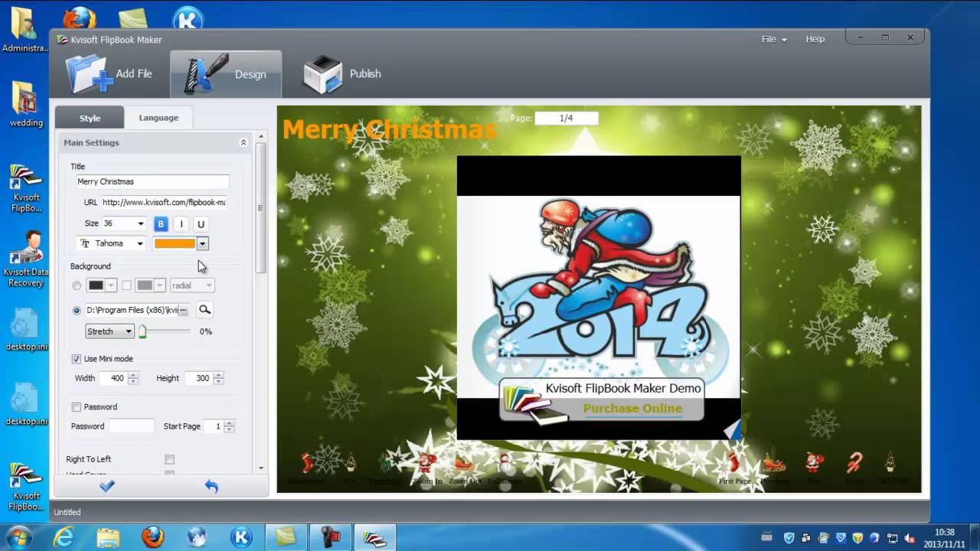Click the settings panel vertical scrollbar
Image resolution: width=980 pixels, height=551 pixels.
261,208
